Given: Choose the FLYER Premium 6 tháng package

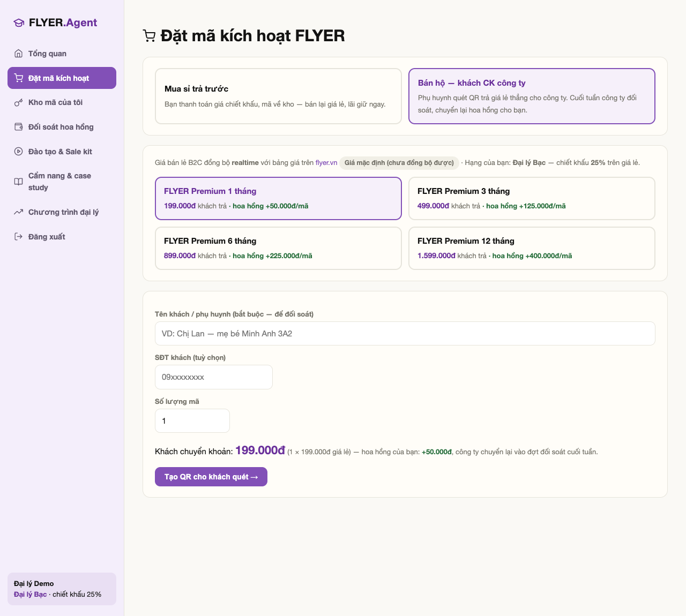Looking at the screenshot, I should coord(278,248).
